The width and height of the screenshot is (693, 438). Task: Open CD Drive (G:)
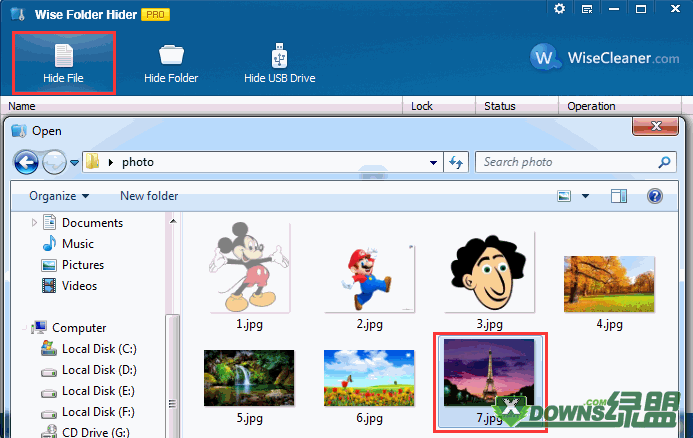point(95,432)
